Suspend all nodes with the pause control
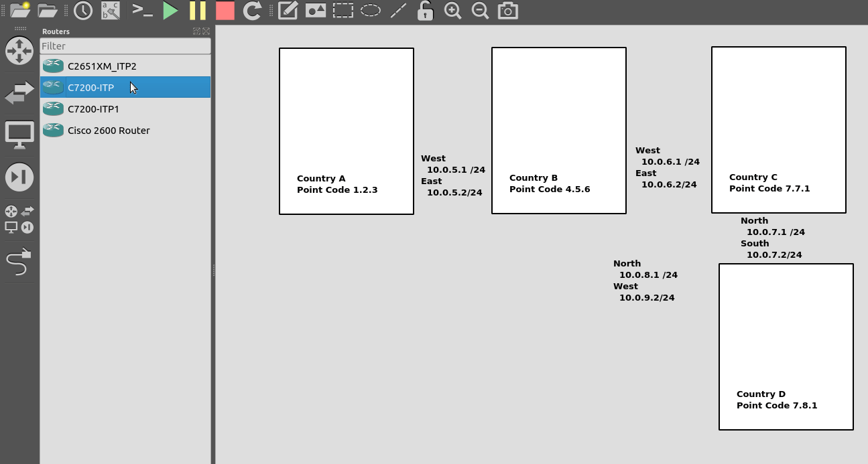Screen dimensions: 868x464 point(197,11)
